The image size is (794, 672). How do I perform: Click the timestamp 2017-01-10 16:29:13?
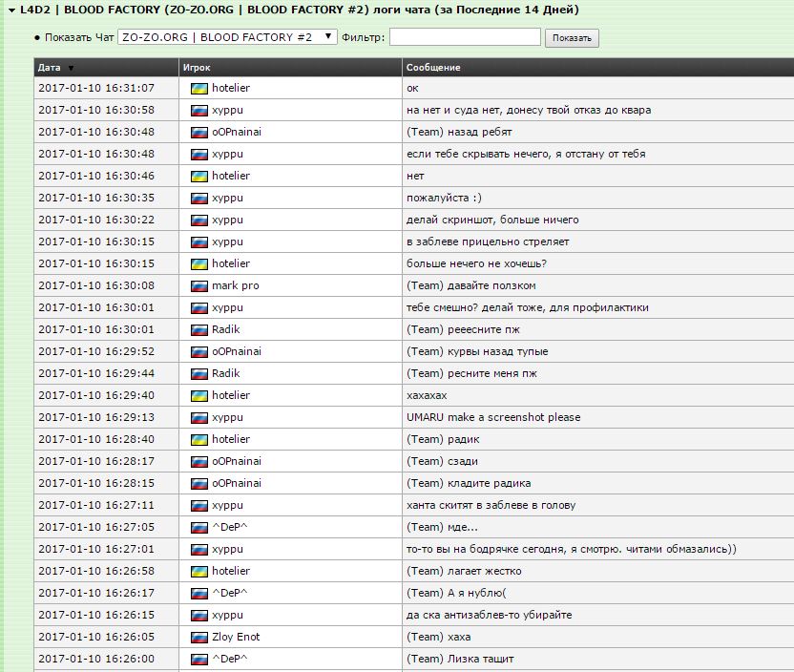tap(95, 417)
